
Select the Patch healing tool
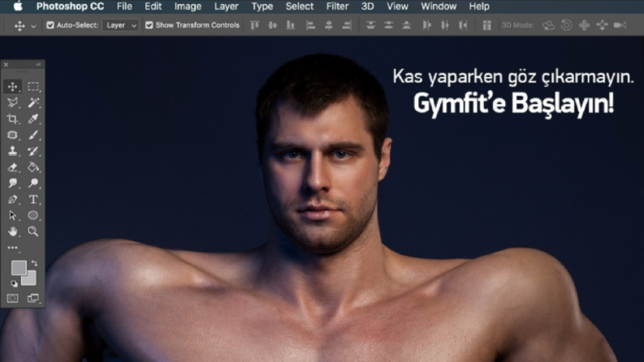point(12,135)
